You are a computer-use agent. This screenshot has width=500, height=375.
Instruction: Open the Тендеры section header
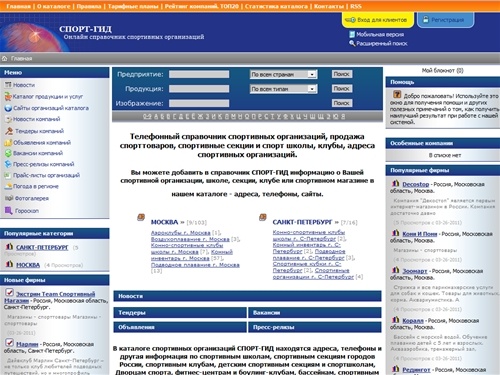click(x=180, y=313)
